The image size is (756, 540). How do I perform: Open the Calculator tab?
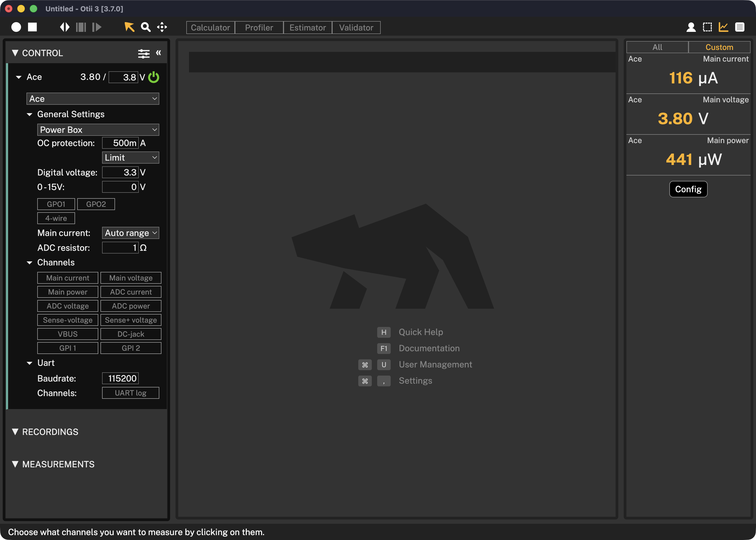(210, 28)
